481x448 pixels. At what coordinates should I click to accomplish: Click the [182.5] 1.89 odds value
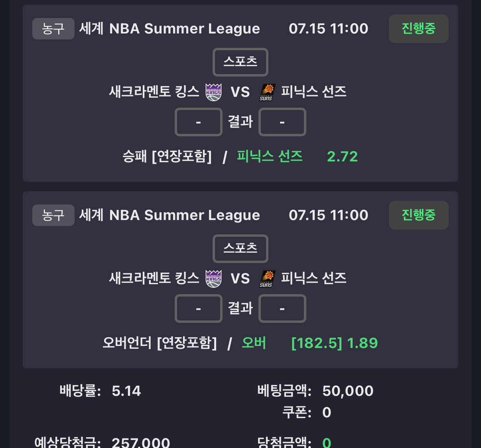click(335, 343)
